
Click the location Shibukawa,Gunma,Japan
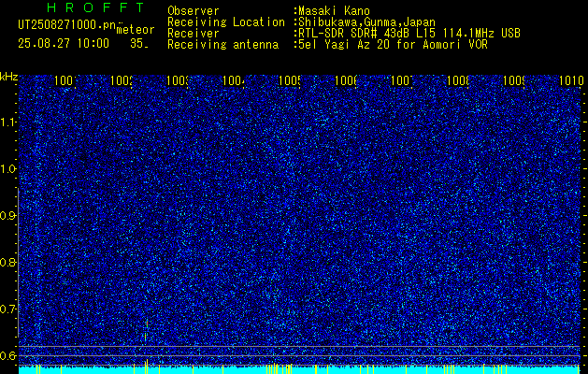click(366, 22)
